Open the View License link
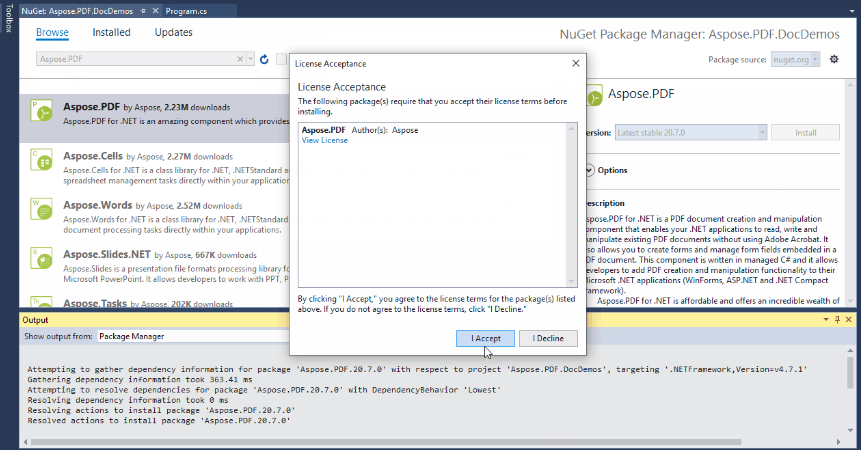Viewport: 861px width, 450px height. click(324, 141)
